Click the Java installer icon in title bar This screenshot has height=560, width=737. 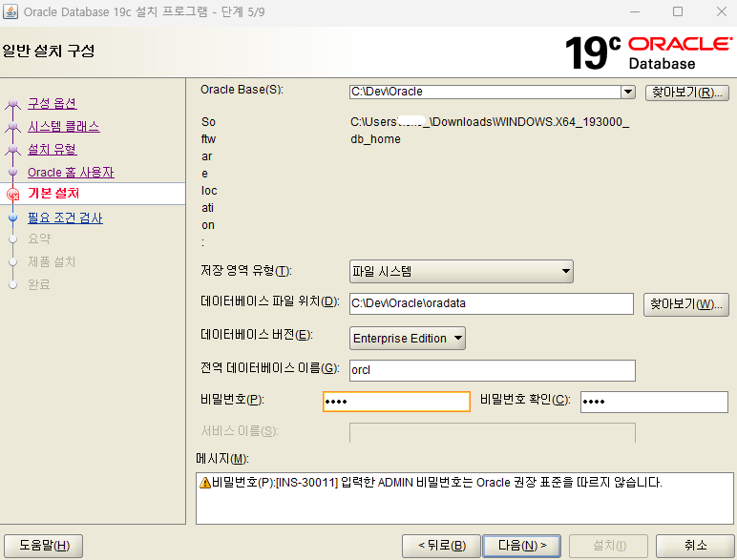point(11,11)
